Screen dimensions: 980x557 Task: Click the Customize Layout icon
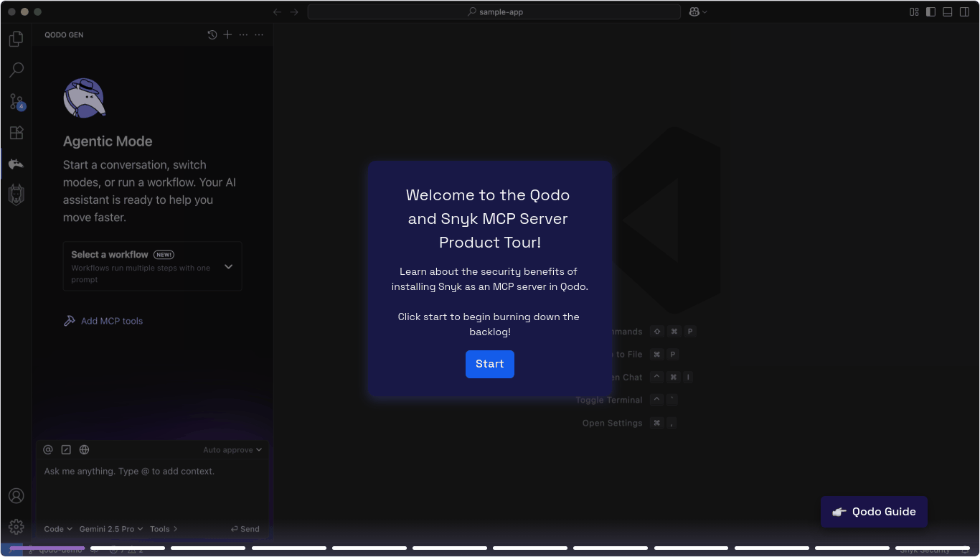(914, 11)
